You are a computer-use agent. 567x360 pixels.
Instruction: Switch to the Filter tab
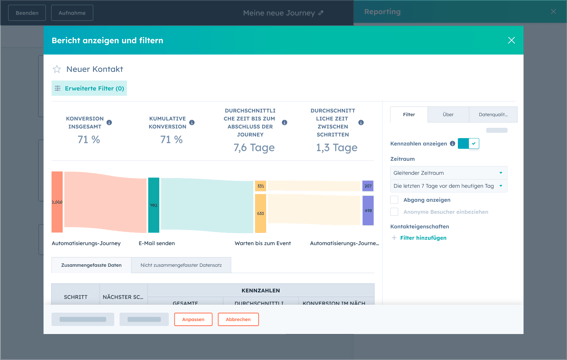409,115
